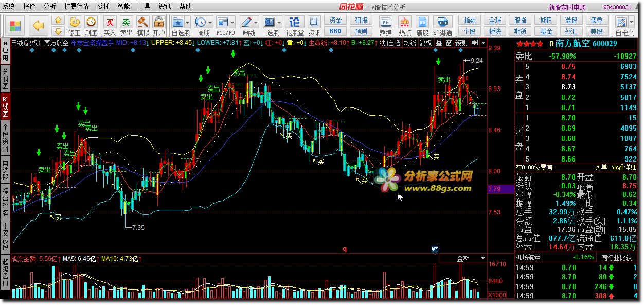Open the 帮助 menu

point(185,6)
